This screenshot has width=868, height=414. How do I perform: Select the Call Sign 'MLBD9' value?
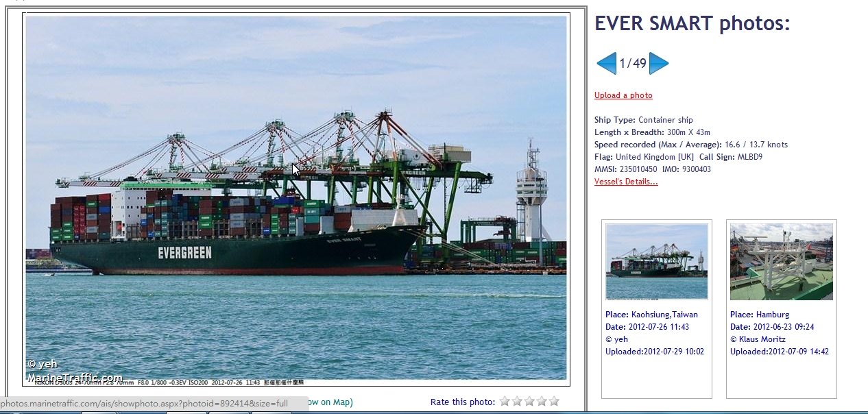[750, 157]
